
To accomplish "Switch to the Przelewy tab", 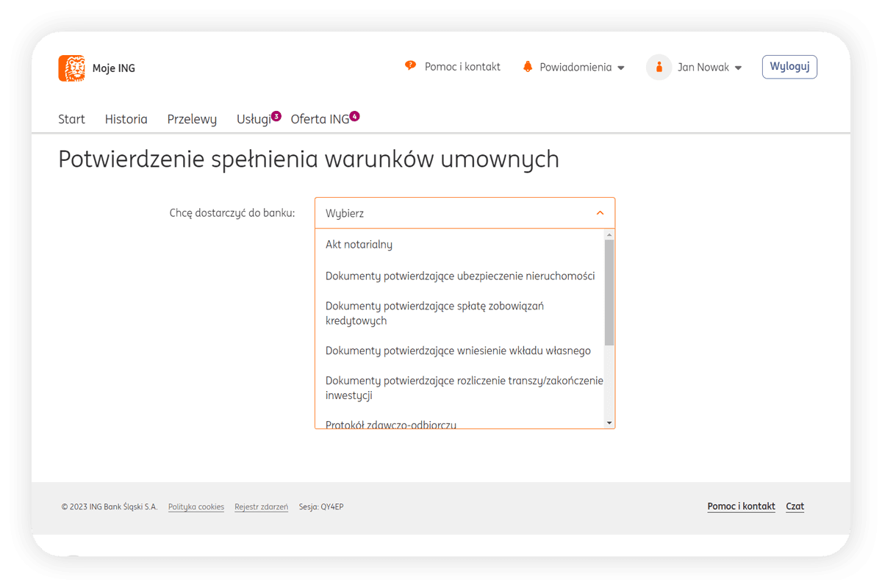I will pyautogui.click(x=192, y=119).
